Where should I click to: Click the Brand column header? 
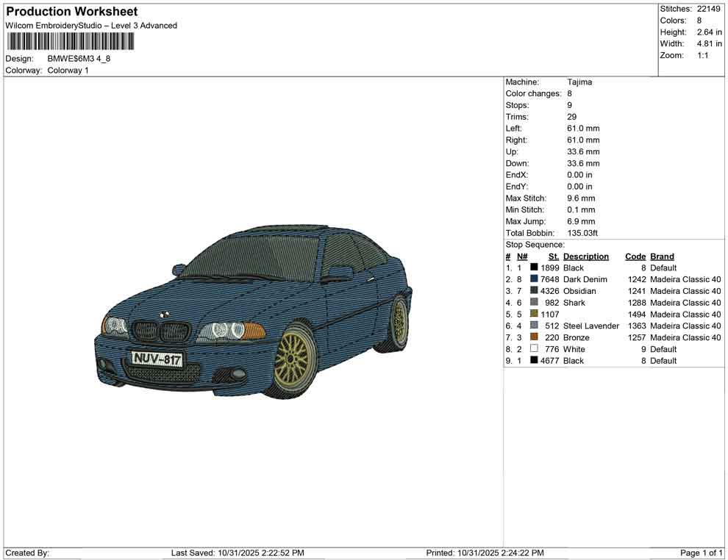(x=662, y=256)
